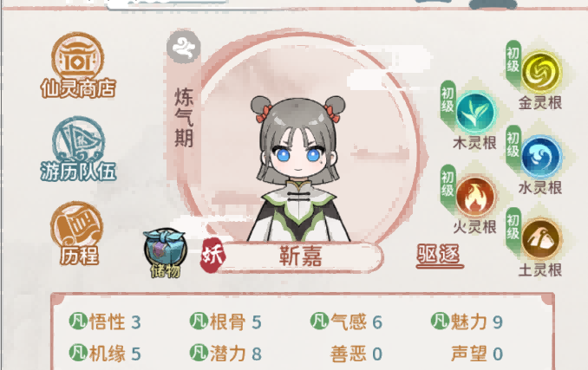
Task: Select the 水灵根 water spirit root icon
Action: [541, 157]
